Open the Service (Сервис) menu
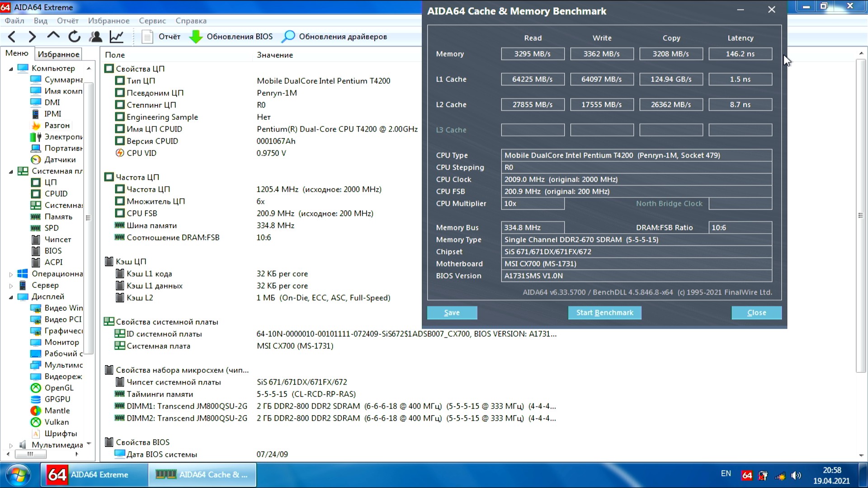Viewport: 868px width, 488px height. pos(152,21)
